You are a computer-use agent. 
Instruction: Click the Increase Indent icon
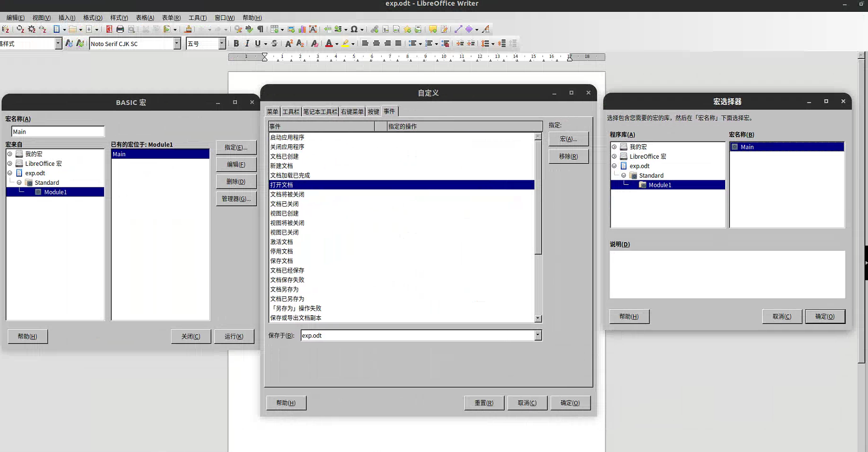click(x=460, y=44)
